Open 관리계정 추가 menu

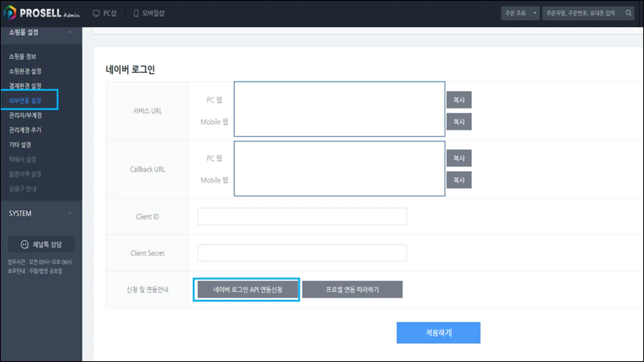point(25,130)
